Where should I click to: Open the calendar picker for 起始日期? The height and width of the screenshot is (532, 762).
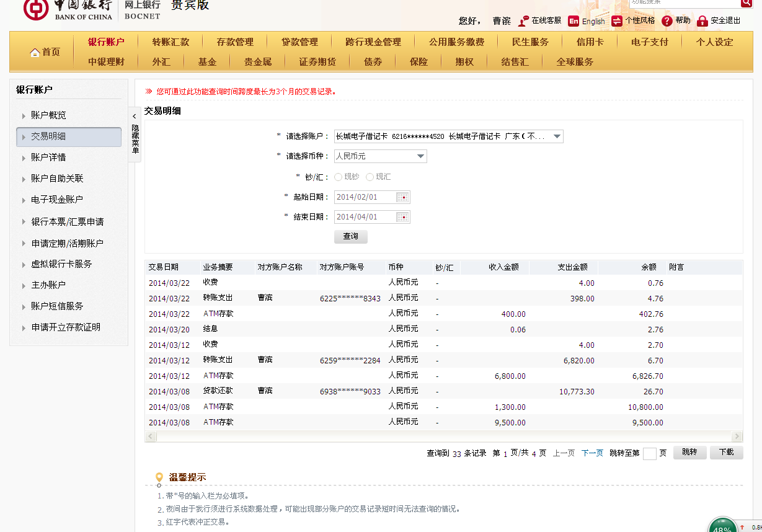click(402, 197)
